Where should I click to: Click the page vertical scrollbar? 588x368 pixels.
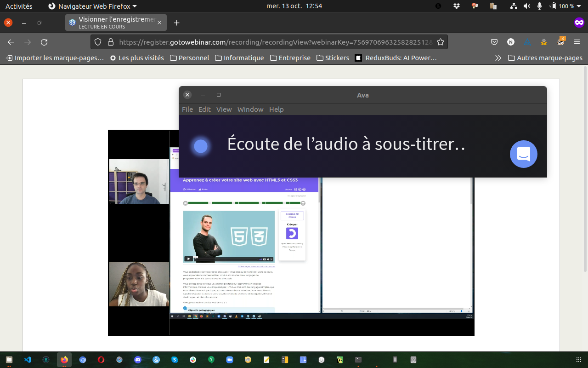click(x=585, y=168)
